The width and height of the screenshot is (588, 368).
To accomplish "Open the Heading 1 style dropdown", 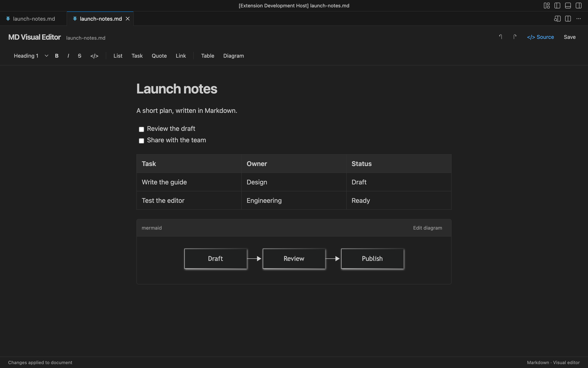I will (x=31, y=56).
